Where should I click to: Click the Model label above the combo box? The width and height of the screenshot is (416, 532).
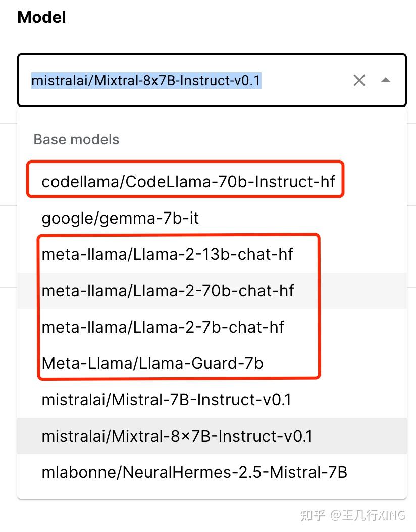(x=41, y=17)
